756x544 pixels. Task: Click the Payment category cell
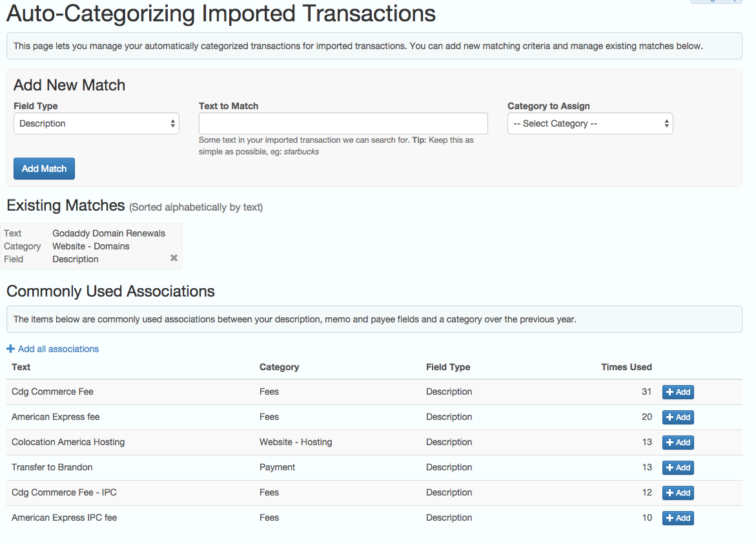click(277, 467)
